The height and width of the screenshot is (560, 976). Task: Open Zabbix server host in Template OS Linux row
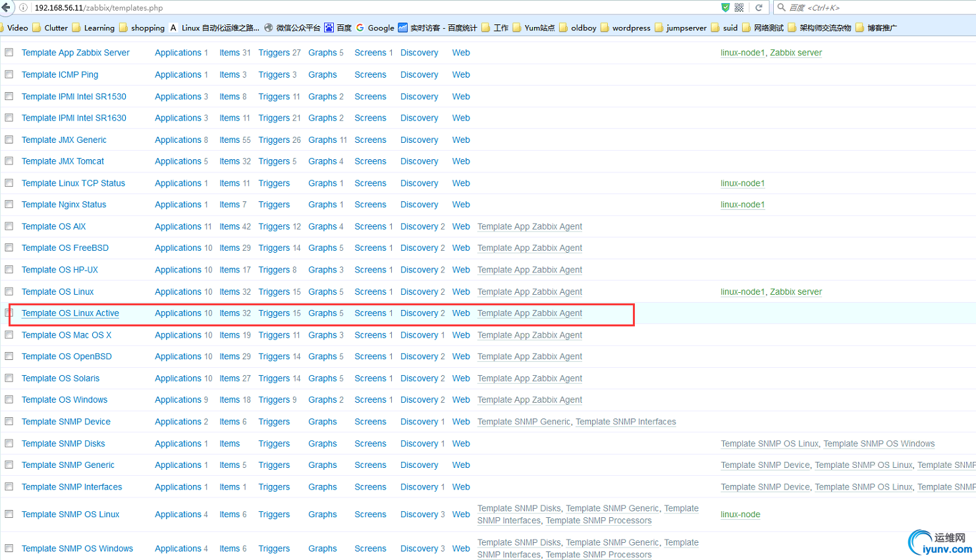coord(796,292)
